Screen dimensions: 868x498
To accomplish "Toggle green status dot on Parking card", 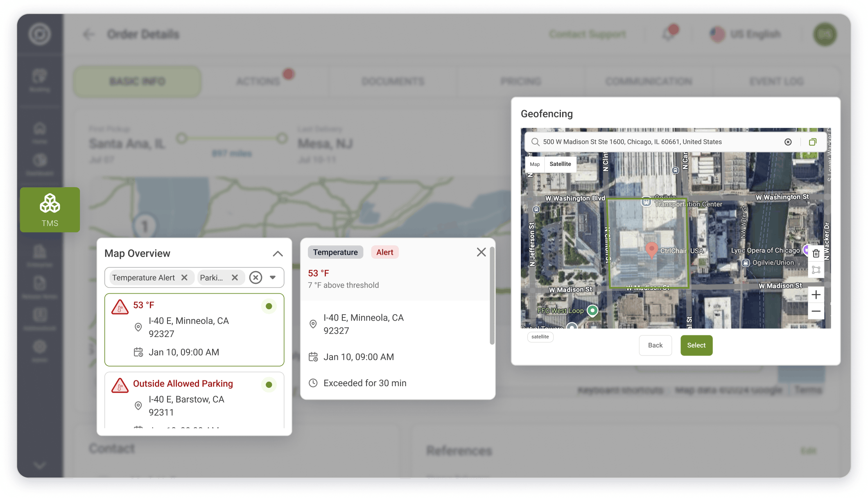I will 269,385.
